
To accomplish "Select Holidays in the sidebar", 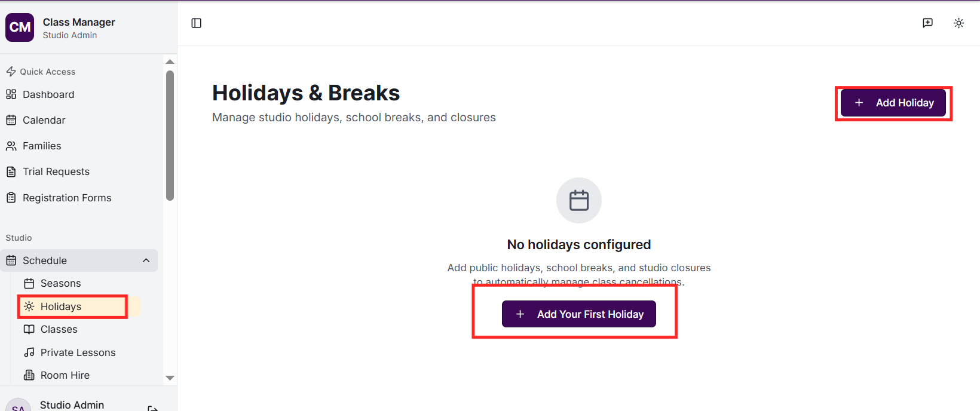I will (x=61, y=306).
